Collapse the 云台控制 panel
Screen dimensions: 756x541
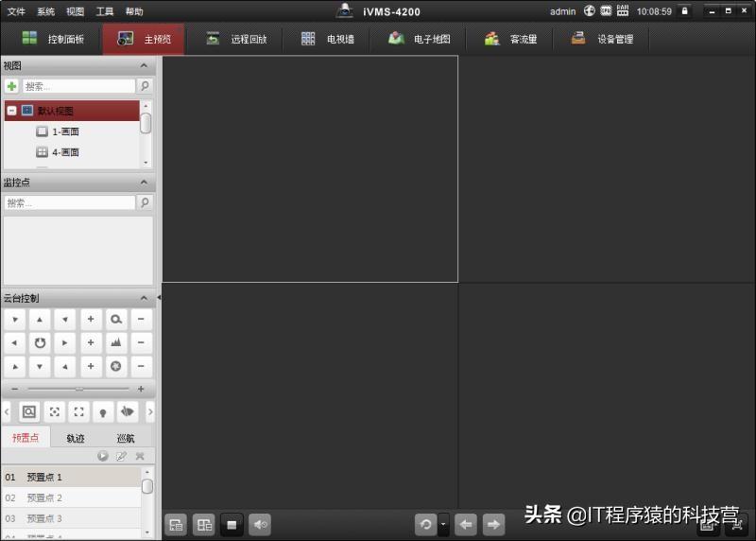click(x=144, y=298)
